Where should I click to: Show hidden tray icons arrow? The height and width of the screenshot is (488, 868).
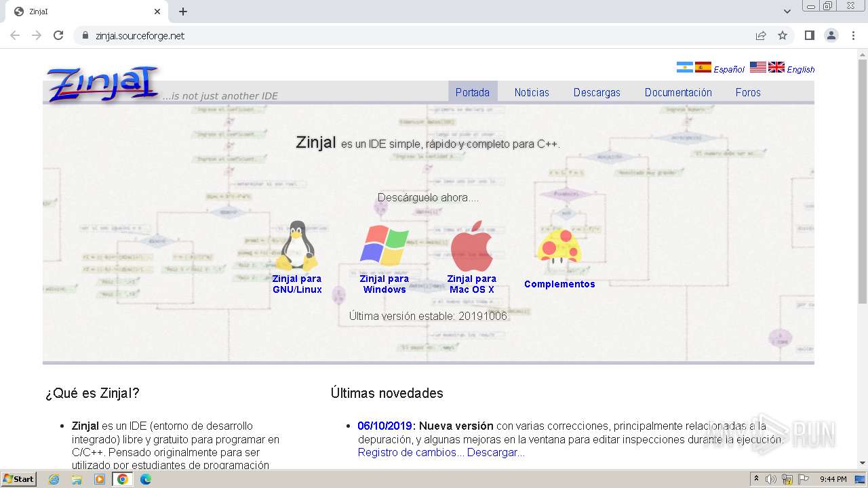(x=756, y=479)
